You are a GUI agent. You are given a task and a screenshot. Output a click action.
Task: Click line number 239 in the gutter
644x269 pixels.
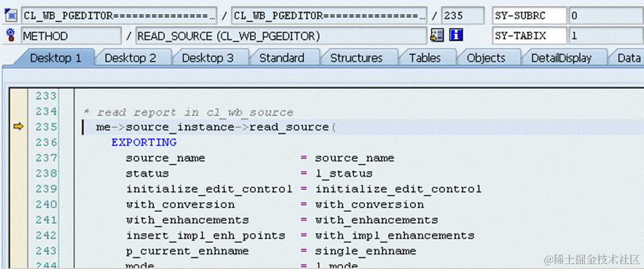(45, 189)
